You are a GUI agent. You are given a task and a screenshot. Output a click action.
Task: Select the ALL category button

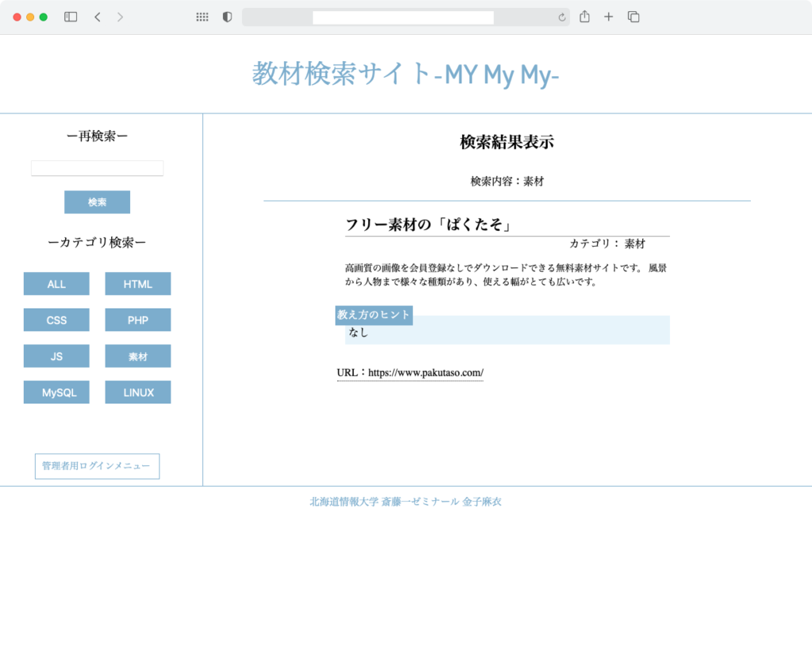tap(56, 284)
